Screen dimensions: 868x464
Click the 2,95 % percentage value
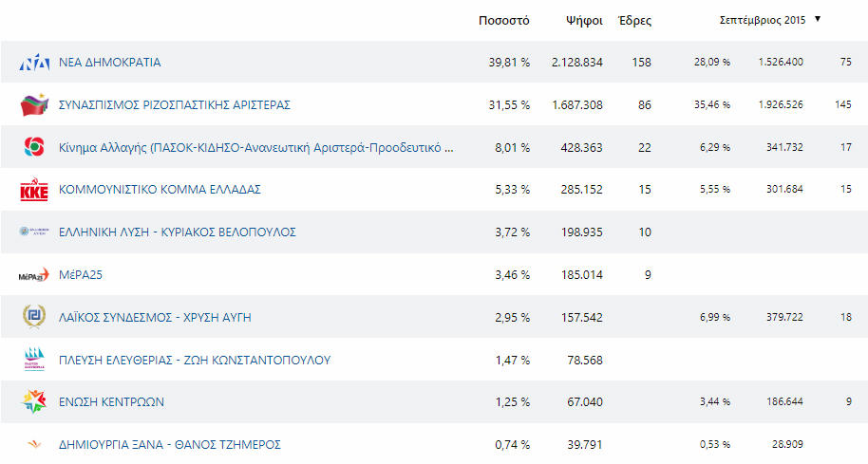point(512,318)
